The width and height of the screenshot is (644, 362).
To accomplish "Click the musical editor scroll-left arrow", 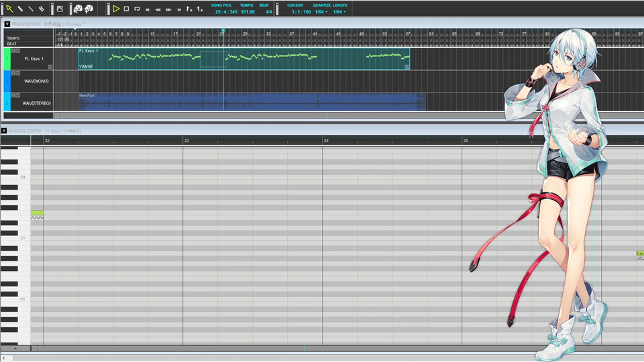I will [x=34, y=349].
